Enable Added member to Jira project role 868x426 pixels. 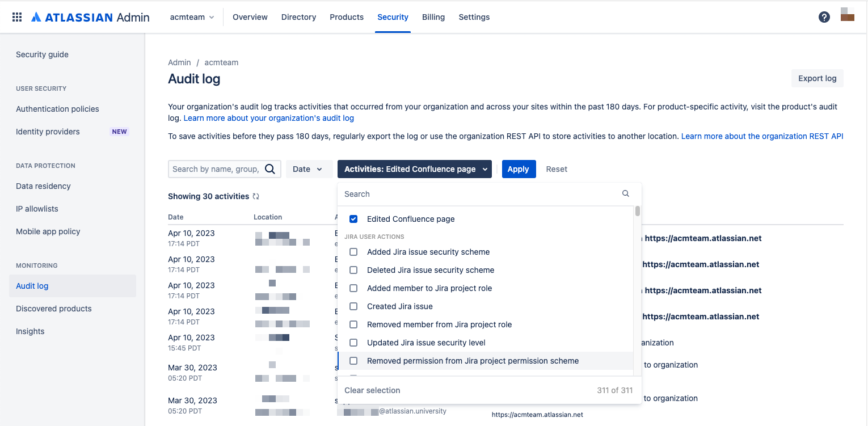tap(353, 288)
